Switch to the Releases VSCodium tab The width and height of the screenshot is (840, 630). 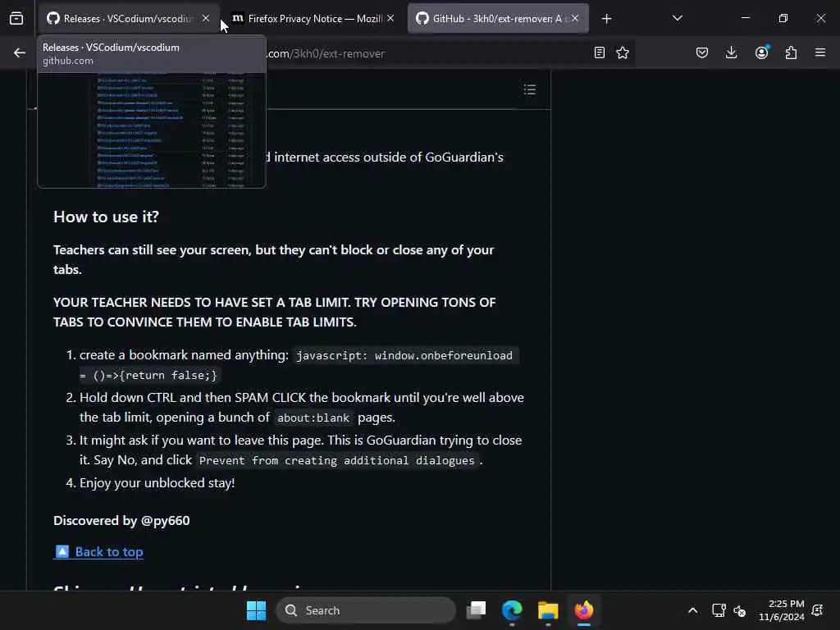click(127, 19)
